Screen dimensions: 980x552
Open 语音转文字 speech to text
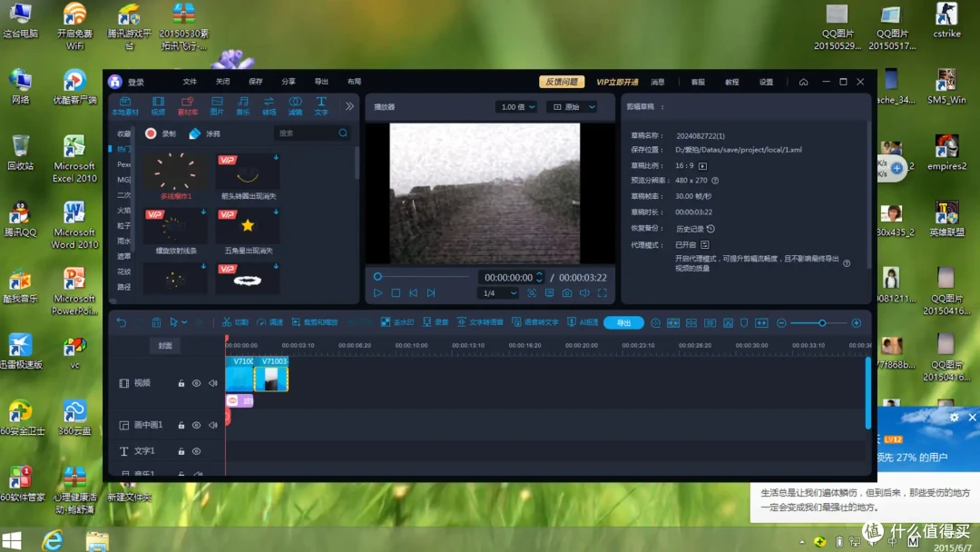click(x=535, y=322)
